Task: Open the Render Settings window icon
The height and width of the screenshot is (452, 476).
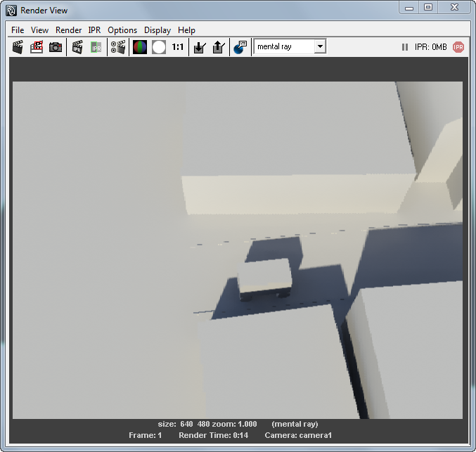Action: coord(118,47)
